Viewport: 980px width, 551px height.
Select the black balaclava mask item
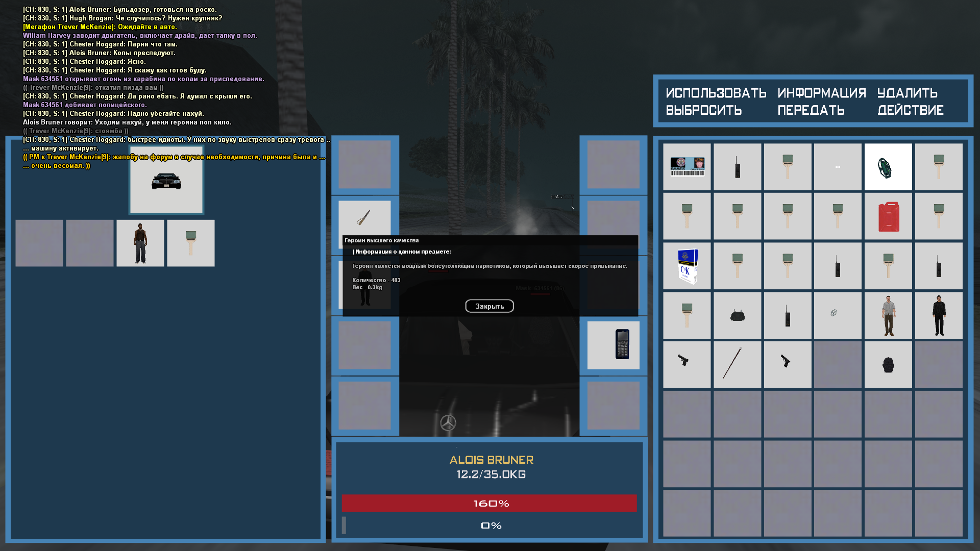[888, 365]
